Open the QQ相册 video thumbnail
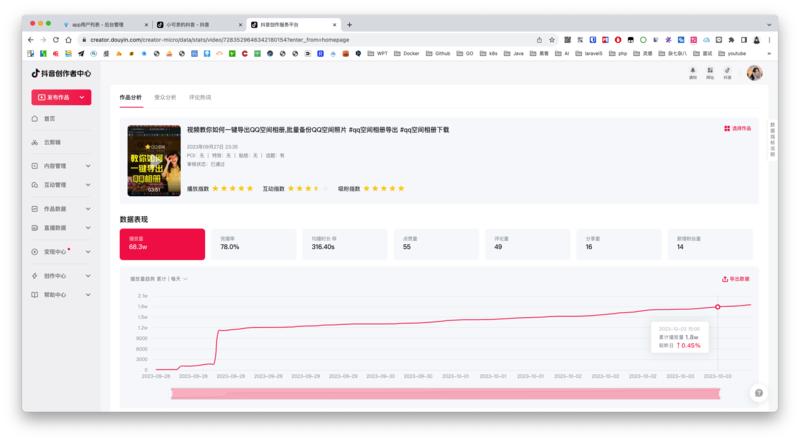800x441 pixels. (x=154, y=161)
